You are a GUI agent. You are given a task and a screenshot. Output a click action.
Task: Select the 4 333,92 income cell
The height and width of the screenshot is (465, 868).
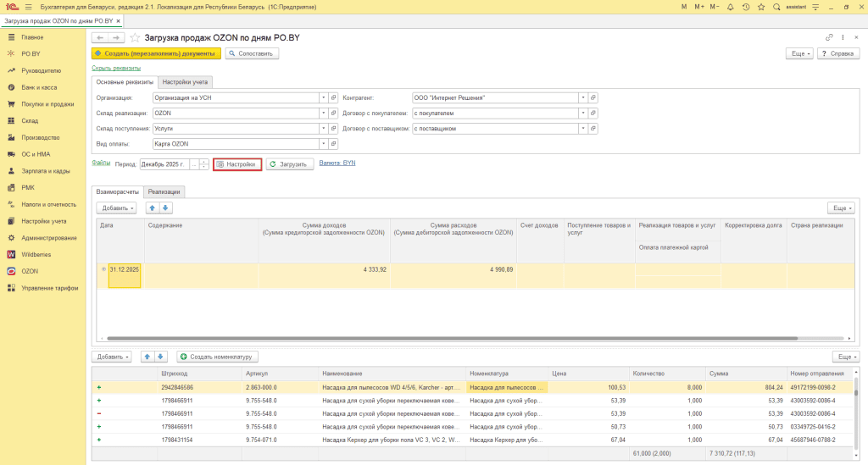(325, 275)
